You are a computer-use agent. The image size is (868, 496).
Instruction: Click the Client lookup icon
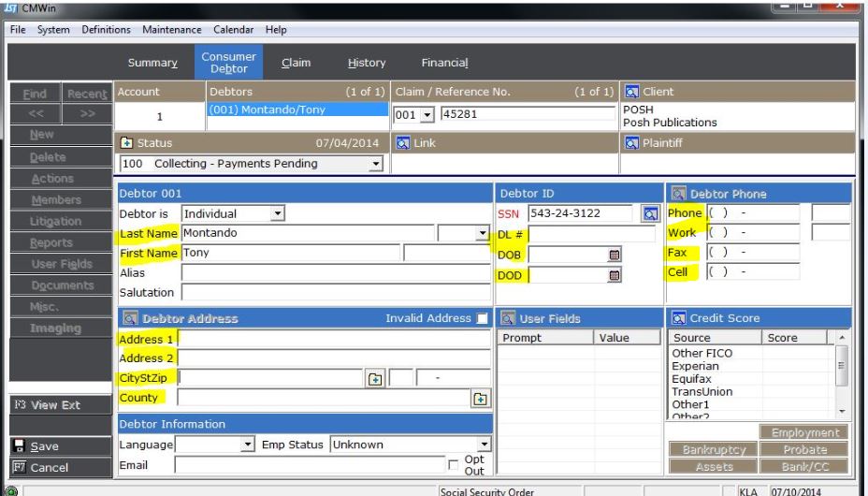[x=631, y=93]
